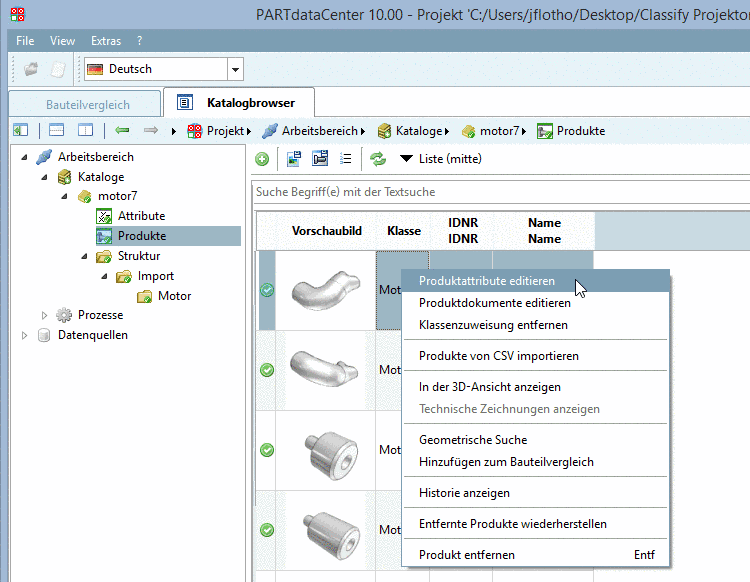This screenshot has height=582, width=750.
Task: Click the third product preview thumbnail
Action: 331,454
